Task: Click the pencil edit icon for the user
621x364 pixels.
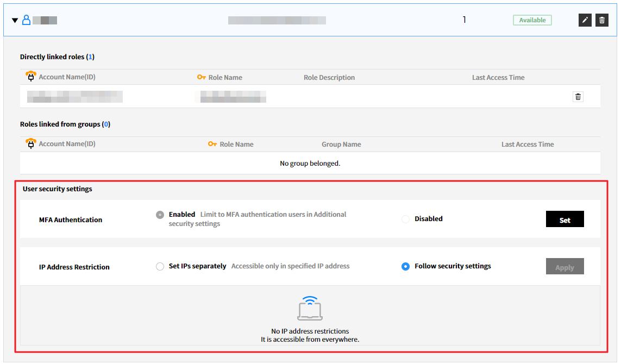Action: pyautogui.click(x=585, y=20)
